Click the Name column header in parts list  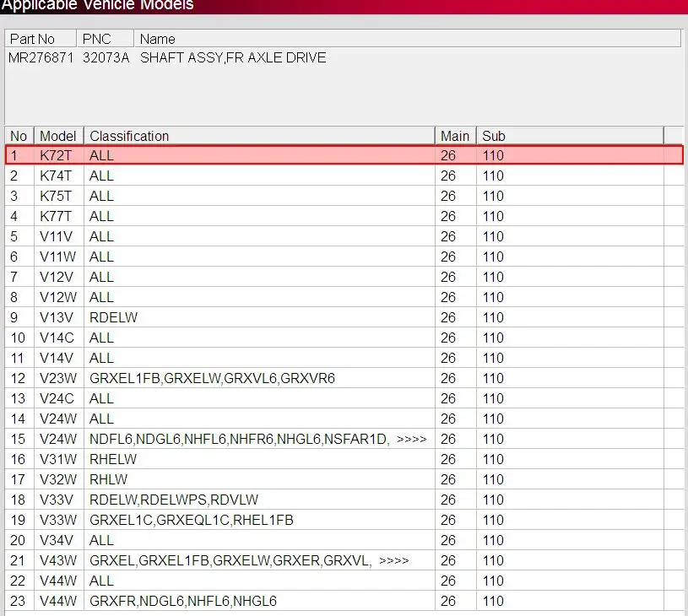coord(408,39)
